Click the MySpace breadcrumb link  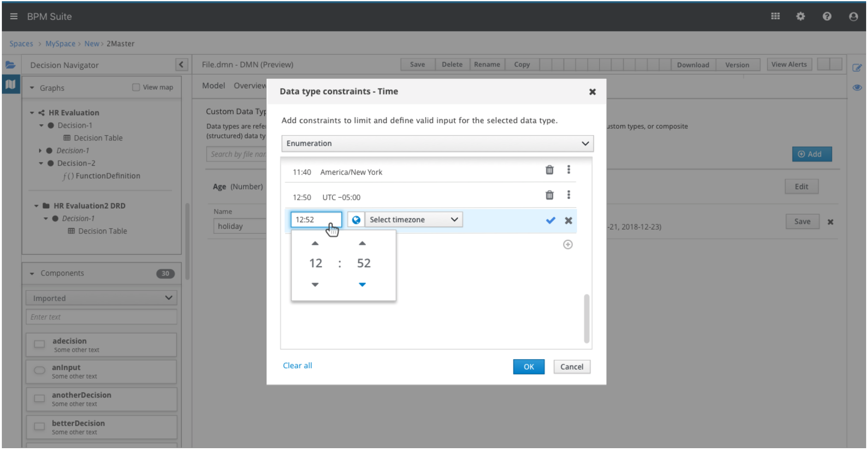click(60, 44)
